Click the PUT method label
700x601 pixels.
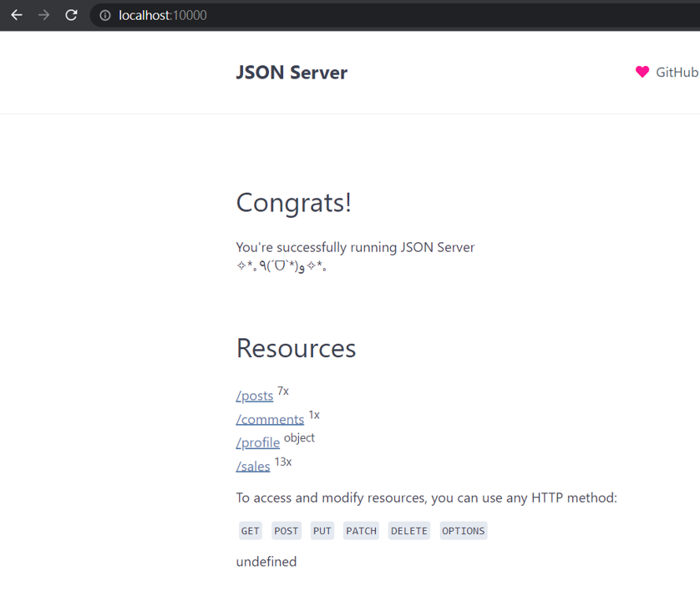(x=322, y=531)
